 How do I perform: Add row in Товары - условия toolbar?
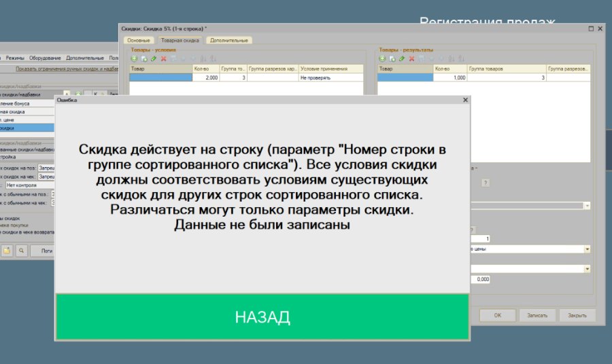pyautogui.click(x=134, y=58)
